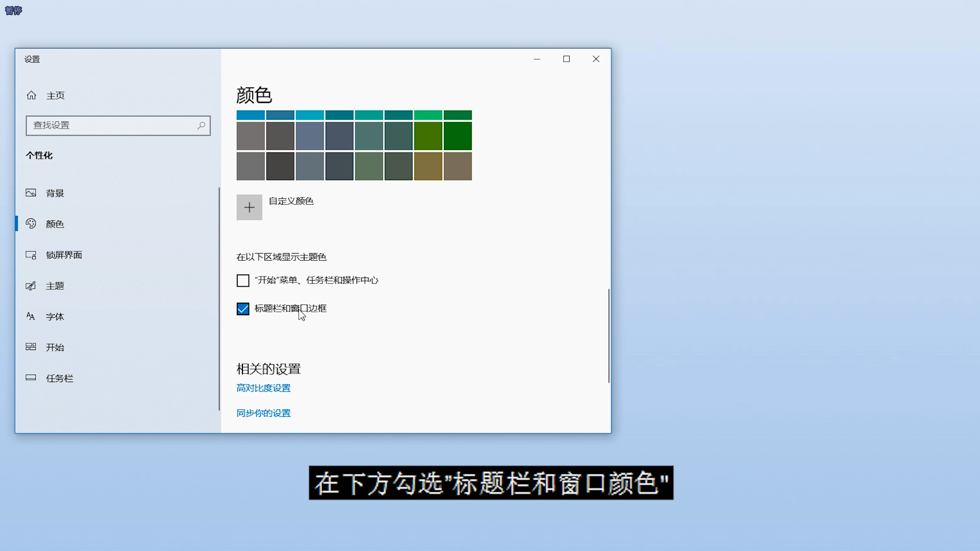Open 锁屏界面 settings page
The width and height of the screenshot is (980, 551).
pyautogui.click(x=118, y=255)
